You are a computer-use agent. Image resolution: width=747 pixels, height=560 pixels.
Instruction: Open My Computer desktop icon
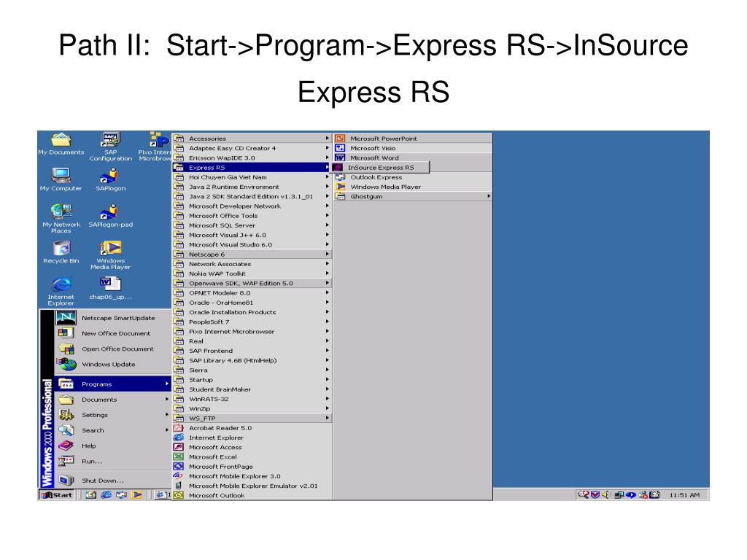(61, 179)
